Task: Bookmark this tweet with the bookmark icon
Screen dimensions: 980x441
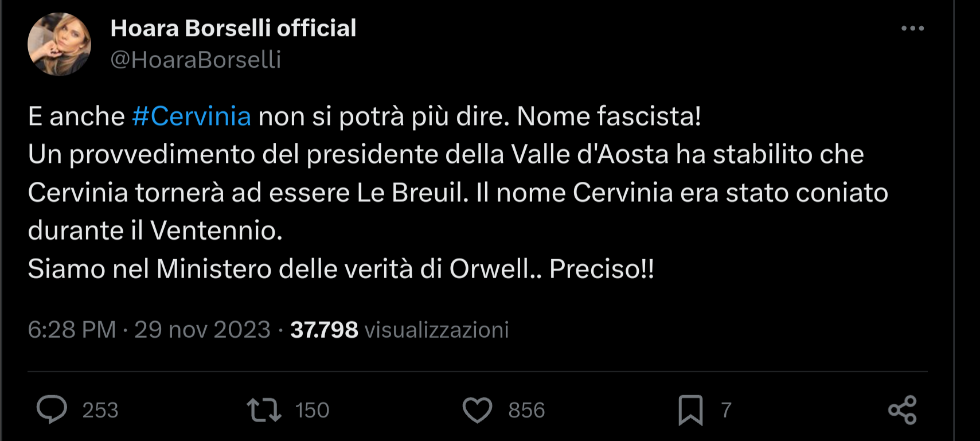Action: click(x=690, y=410)
